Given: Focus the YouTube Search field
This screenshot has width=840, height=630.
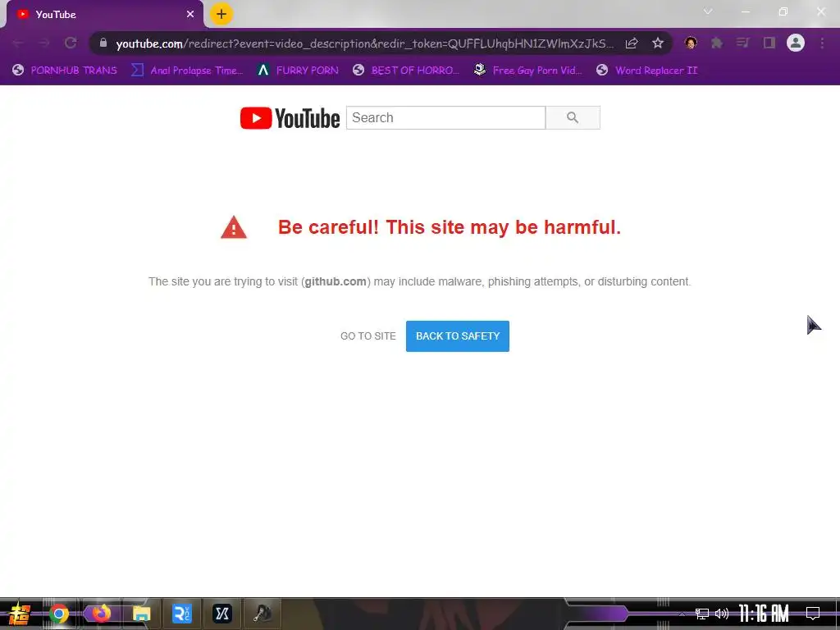Looking at the screenshot, I should click(x=445, y=118).
